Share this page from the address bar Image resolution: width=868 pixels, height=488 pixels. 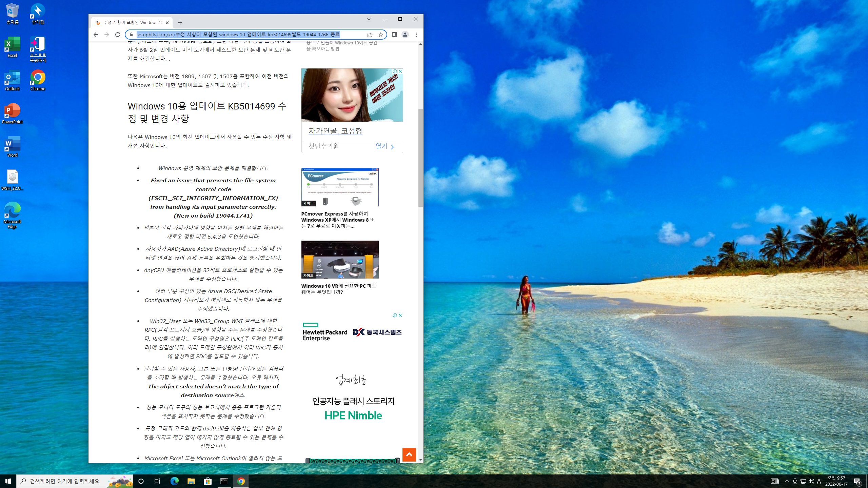(x=370, y=35)
